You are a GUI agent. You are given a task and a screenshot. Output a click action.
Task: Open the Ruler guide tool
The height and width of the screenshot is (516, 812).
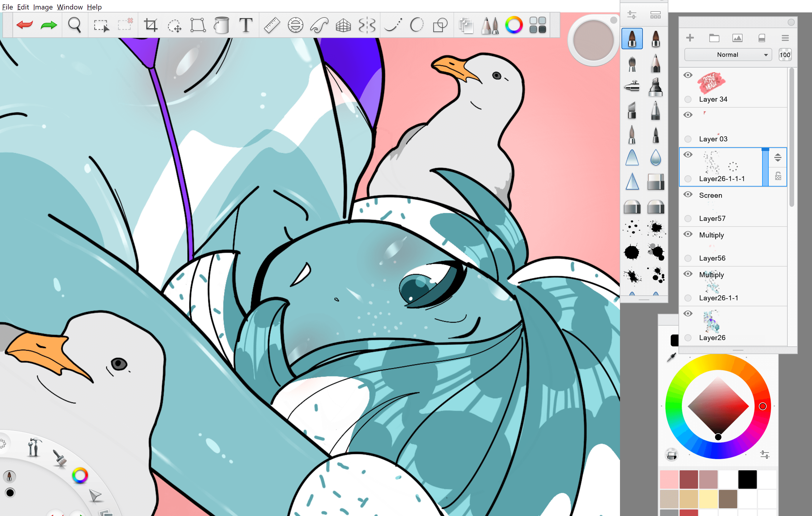(272, 25)
